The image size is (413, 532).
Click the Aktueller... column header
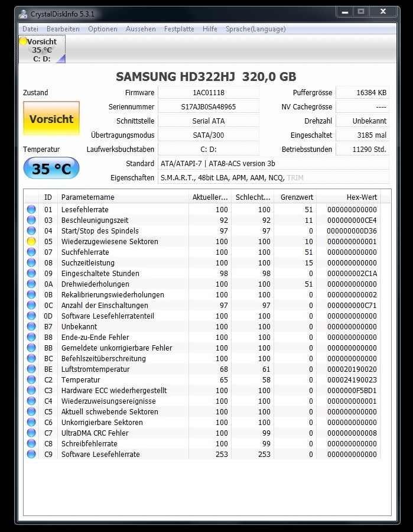click(x=210, y=197)
